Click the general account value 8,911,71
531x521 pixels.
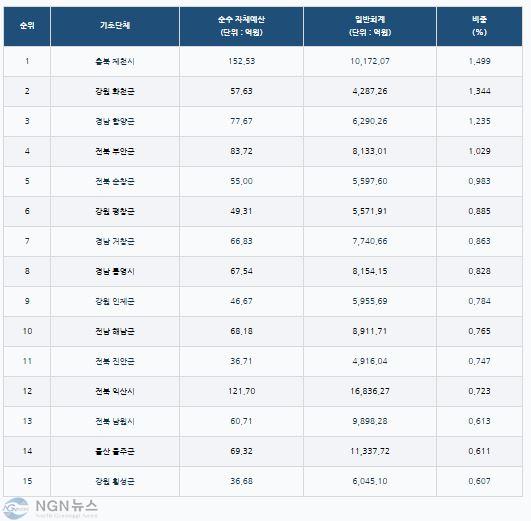pyautogui.click(x=370, y=331)
